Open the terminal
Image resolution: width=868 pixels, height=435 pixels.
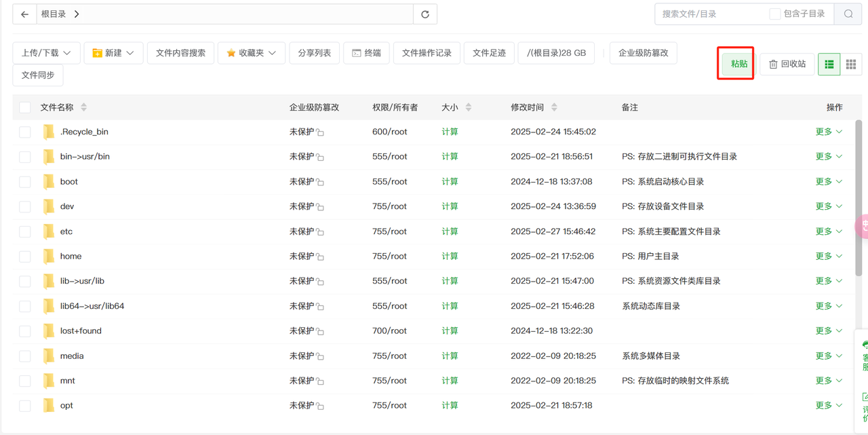366,53
